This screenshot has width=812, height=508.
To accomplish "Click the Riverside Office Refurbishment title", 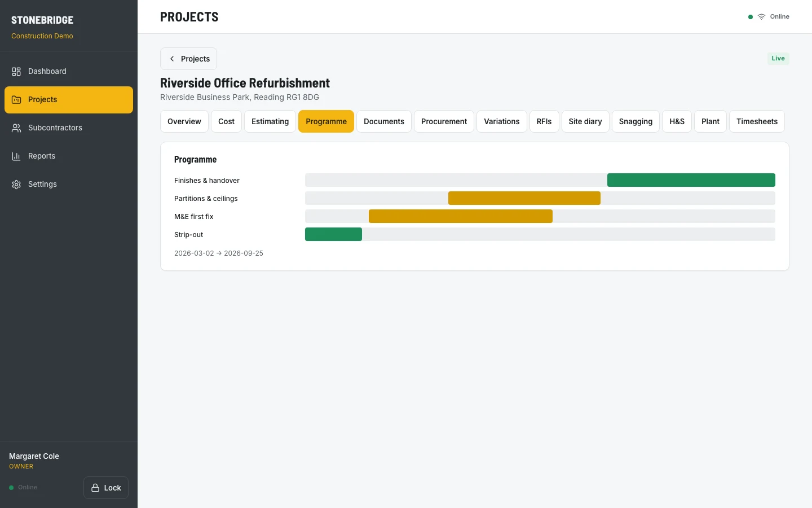I will (x=245, y=83).
